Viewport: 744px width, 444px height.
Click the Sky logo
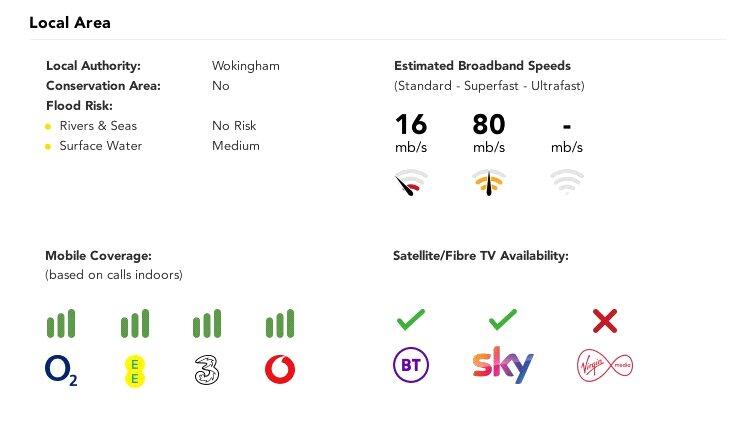click(x=502, y=366)
